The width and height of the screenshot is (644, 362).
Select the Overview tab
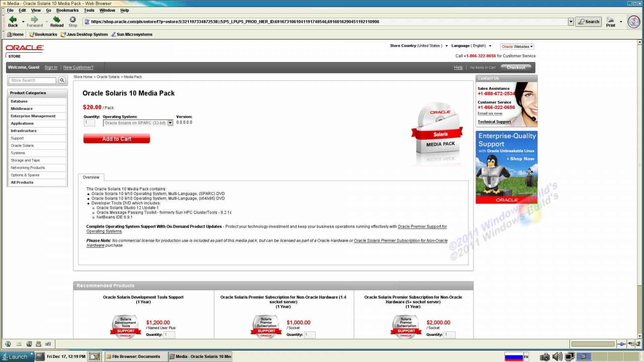click(91, 177)
